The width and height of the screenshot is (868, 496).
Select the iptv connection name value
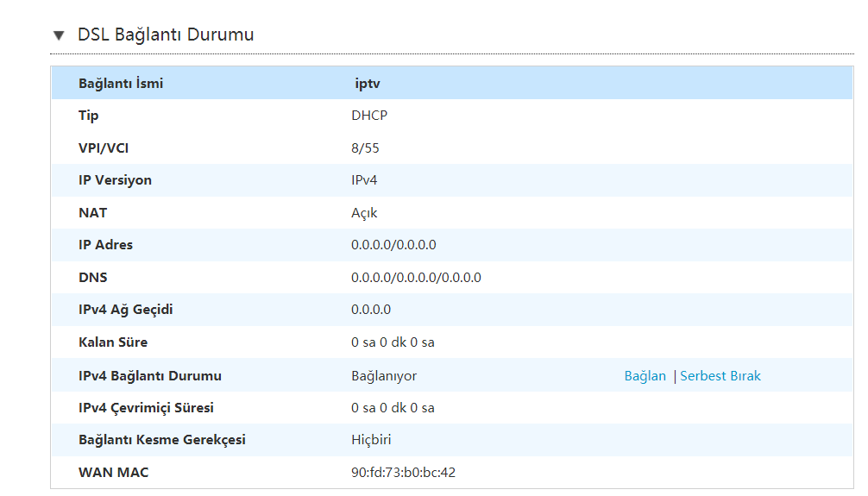[x=368, y=84]
